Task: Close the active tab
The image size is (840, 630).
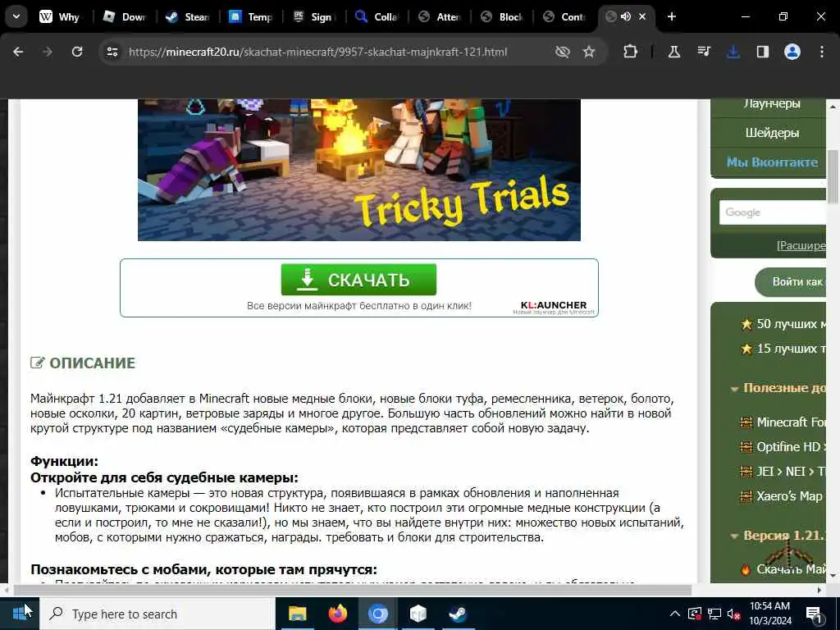Action: pyautogui.click(x=642, y=16)
